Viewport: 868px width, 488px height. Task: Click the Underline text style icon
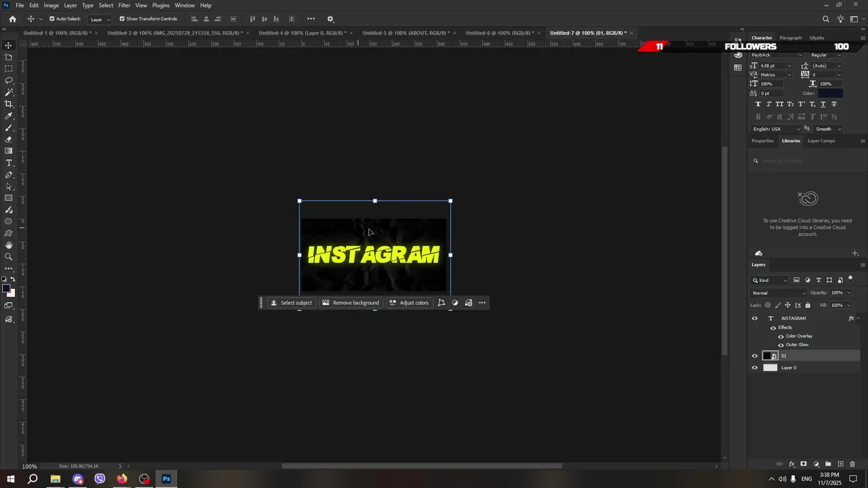click(823, 104)
